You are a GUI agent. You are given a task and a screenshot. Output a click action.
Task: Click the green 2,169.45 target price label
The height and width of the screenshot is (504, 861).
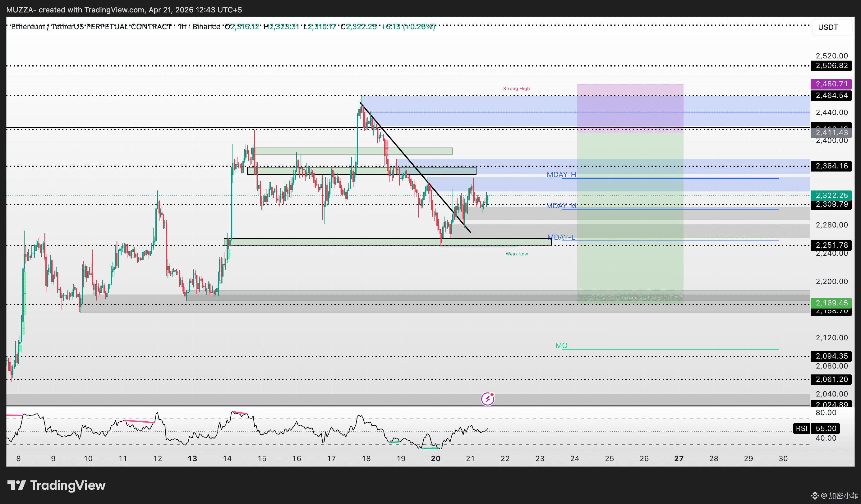tap(831, 303)
